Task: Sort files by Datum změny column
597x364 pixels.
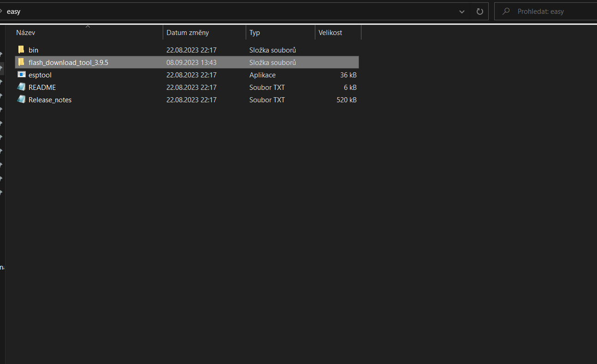Action: (205, 33)
